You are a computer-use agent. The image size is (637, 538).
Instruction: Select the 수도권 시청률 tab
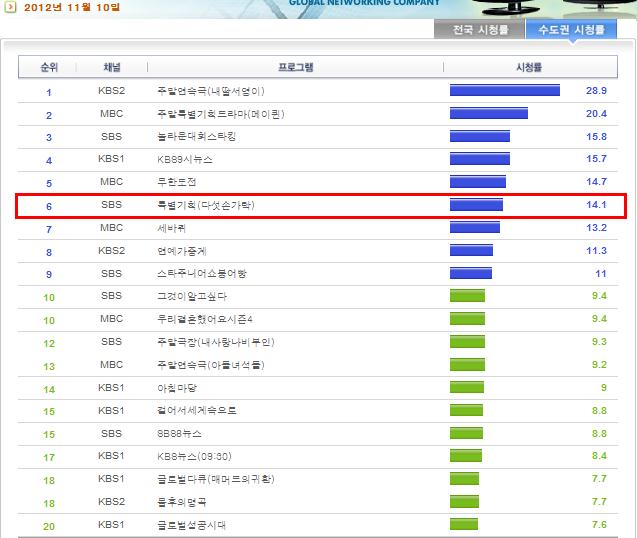(x=571, y=29)
